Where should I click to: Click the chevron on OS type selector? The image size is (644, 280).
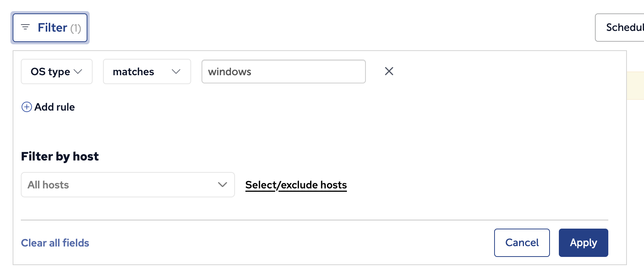click(78, 71)
